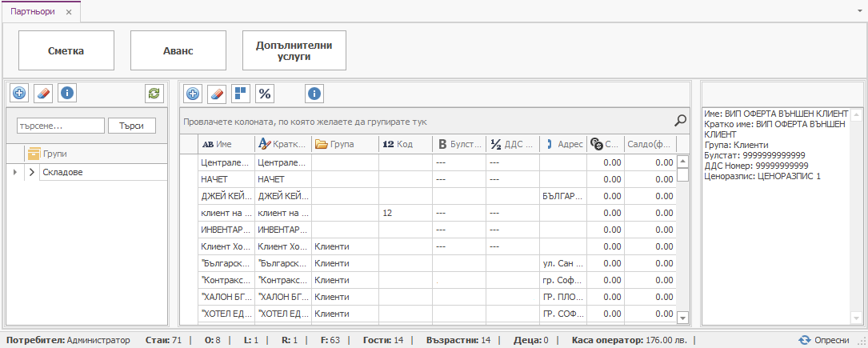Screen dimensions: 868x348
Task: Open the tab list dropdown arrow at top right
Action: 858,13
